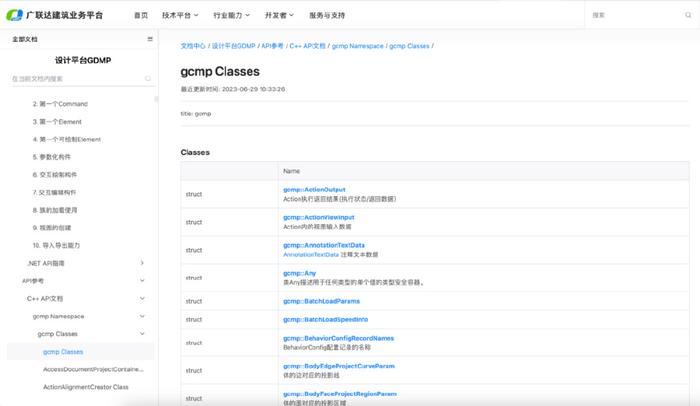
Task: Open the gcmp::BatchLoadSpeedInfo class link
Action: click(x=325, y=320)
